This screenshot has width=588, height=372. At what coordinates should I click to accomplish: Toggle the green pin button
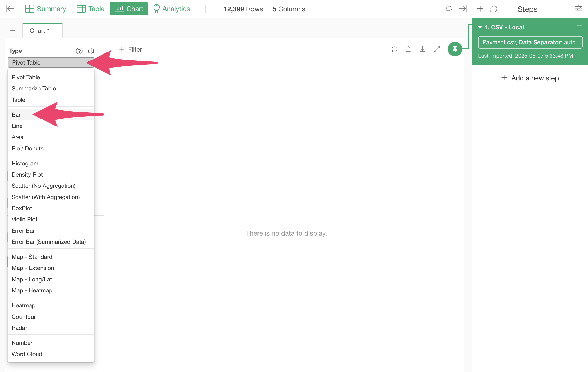point(455,49)
